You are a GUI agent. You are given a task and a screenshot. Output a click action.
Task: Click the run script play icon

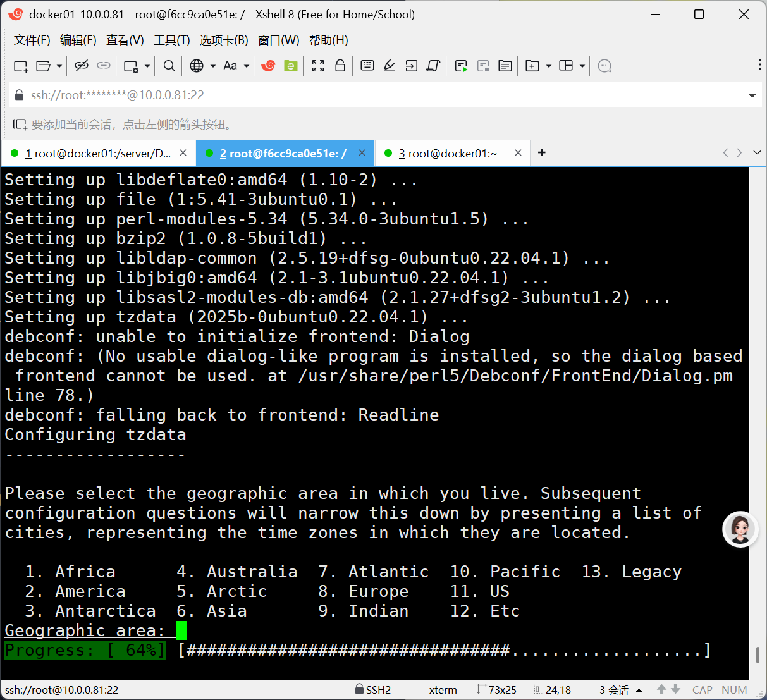point(462,66)
